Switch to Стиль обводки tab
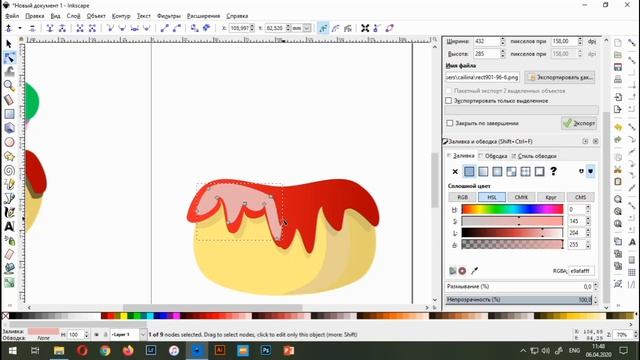640x360 pixels. (x=534, y=156)
